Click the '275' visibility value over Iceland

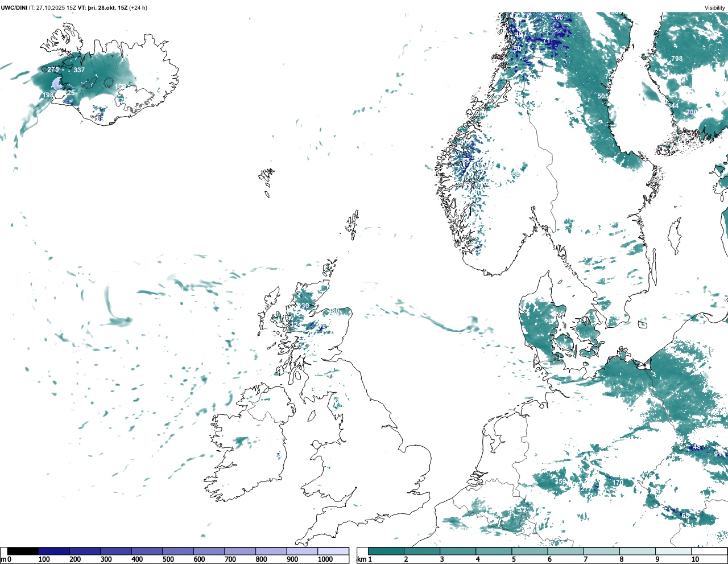(53, 69)
